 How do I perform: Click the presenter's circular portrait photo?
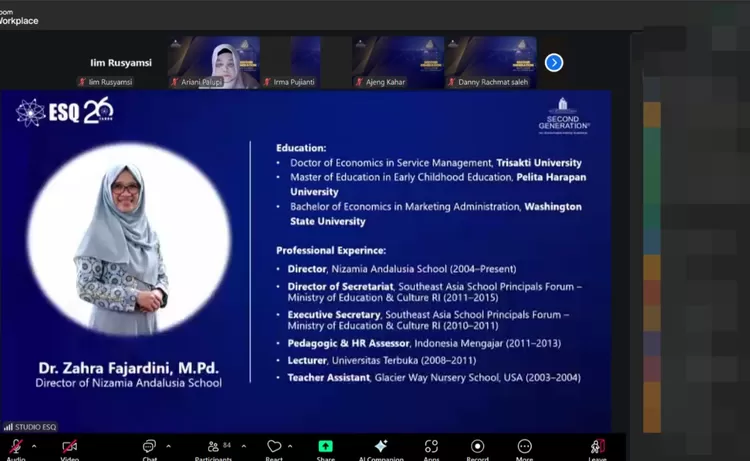click(x=129, y=239)
